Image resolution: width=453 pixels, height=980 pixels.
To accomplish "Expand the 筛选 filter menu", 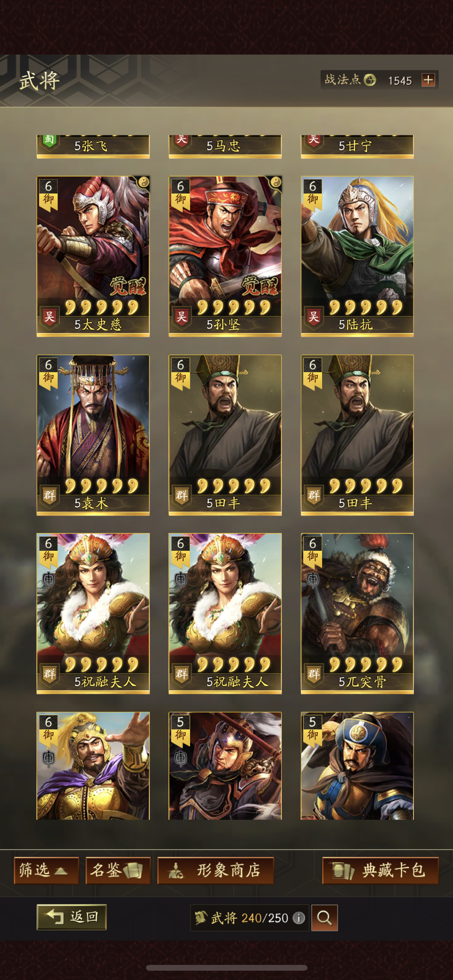I will [46, 870].
